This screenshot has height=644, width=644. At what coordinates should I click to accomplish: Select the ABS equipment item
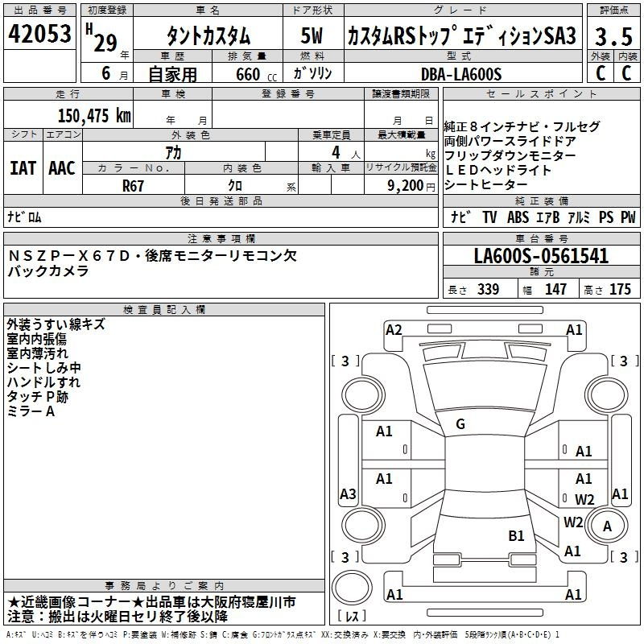[518, 217]
